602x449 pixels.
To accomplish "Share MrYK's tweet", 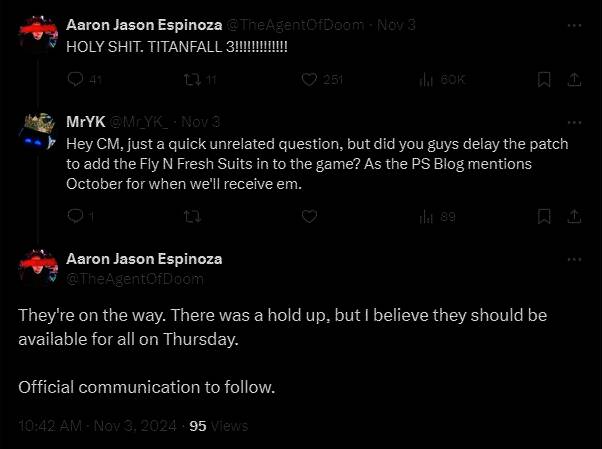I will 574,215.
